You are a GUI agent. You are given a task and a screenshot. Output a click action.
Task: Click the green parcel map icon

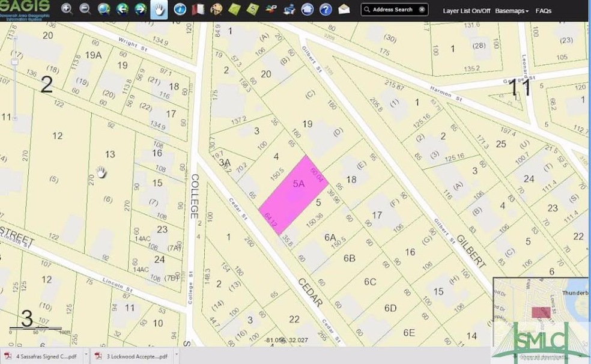(234, 10)
